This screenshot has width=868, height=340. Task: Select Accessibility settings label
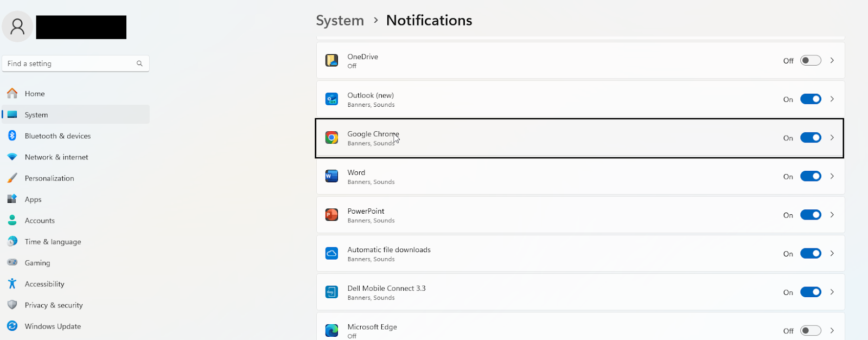44,284
